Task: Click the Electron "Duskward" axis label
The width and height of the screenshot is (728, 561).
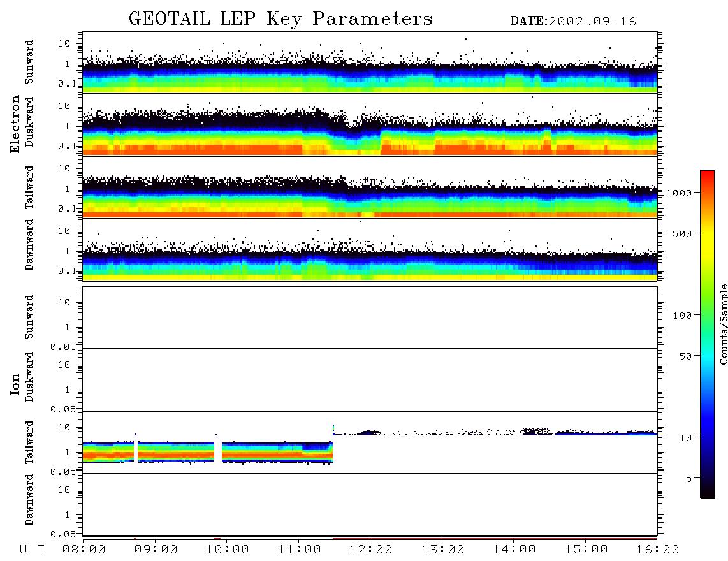Action: [x=29, y=122]
